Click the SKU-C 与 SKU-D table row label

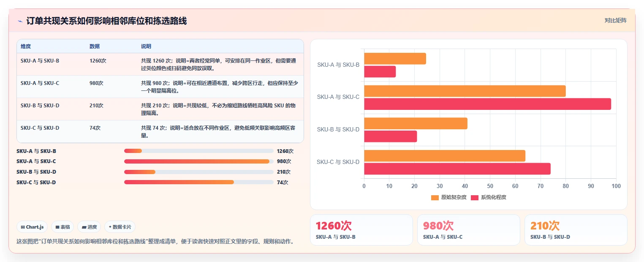tap(40, 128)
